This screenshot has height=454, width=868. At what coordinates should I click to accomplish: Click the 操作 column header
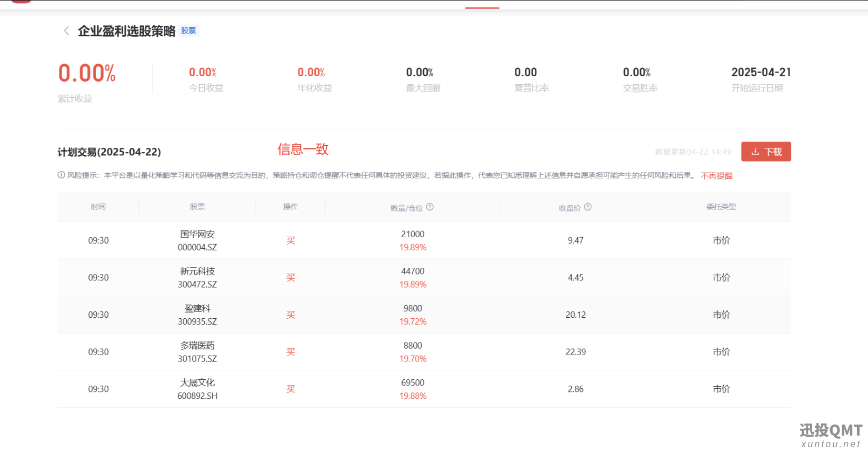[x=291, y=207]
